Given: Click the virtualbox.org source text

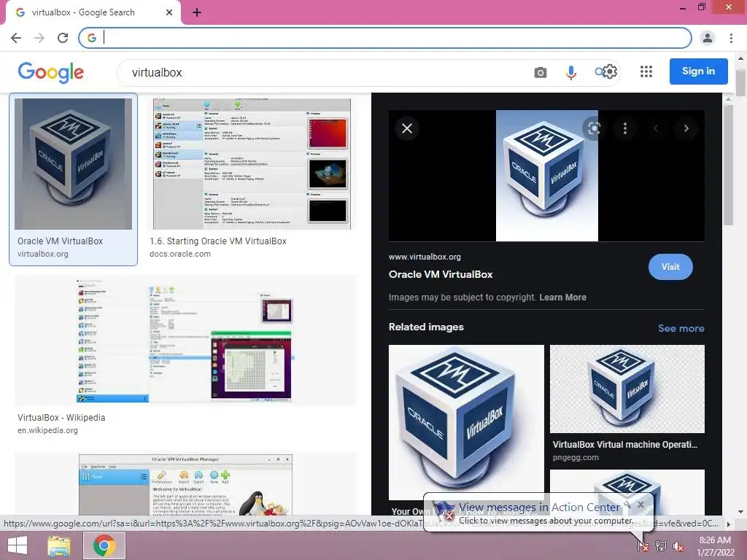Looking at the screenshot, I should [43, 254].
